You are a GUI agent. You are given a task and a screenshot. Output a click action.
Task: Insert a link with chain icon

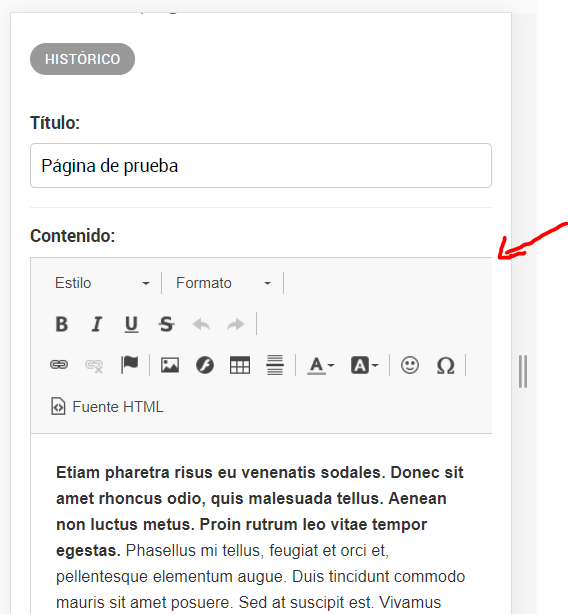pyautogui.click(x=59, y=365)
